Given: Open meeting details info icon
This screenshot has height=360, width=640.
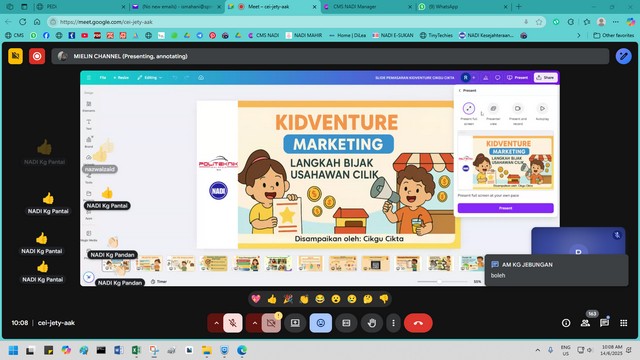Looking at the screenshot, I should pos(566,323).
